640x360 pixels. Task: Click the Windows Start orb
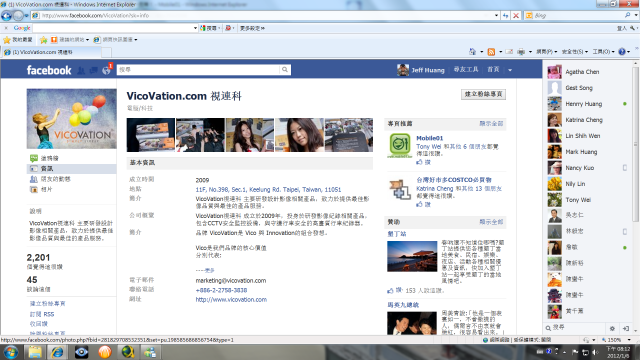[x=11, y=352]
